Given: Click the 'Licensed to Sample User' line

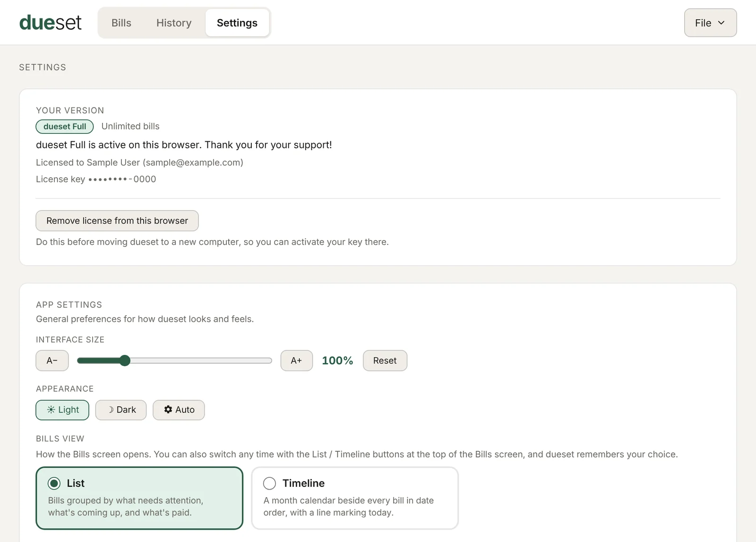Looking at the screenshot, I should pos(139,163).
